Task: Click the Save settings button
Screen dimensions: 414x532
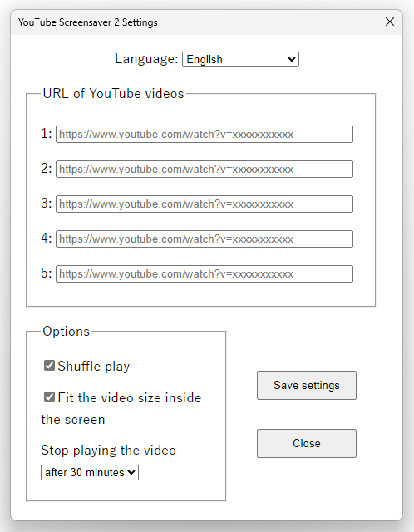Action: (307, 386)
